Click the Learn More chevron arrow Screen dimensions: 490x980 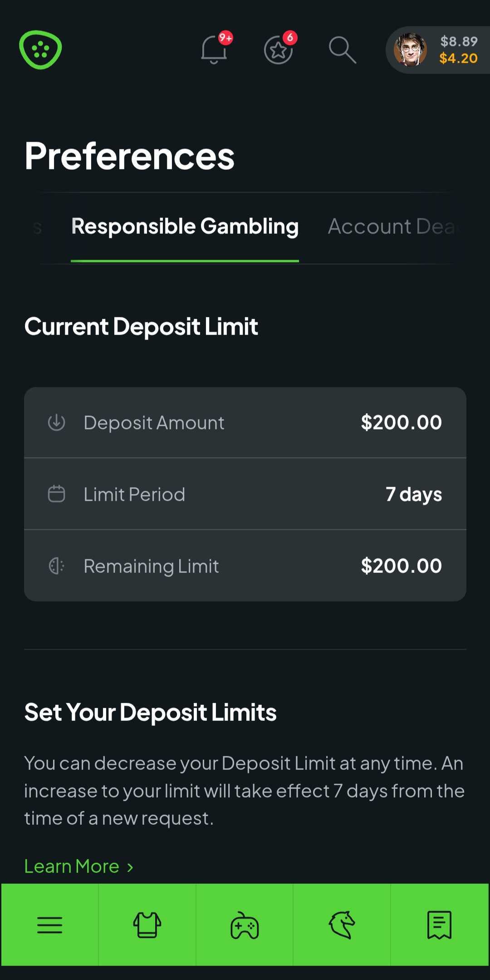[130, 867]
